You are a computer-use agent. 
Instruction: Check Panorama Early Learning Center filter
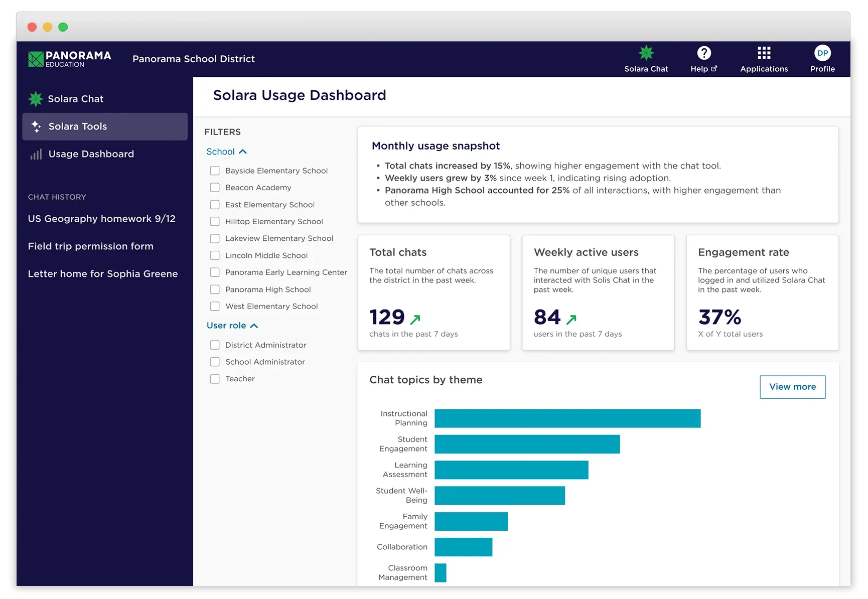[215, 272]
